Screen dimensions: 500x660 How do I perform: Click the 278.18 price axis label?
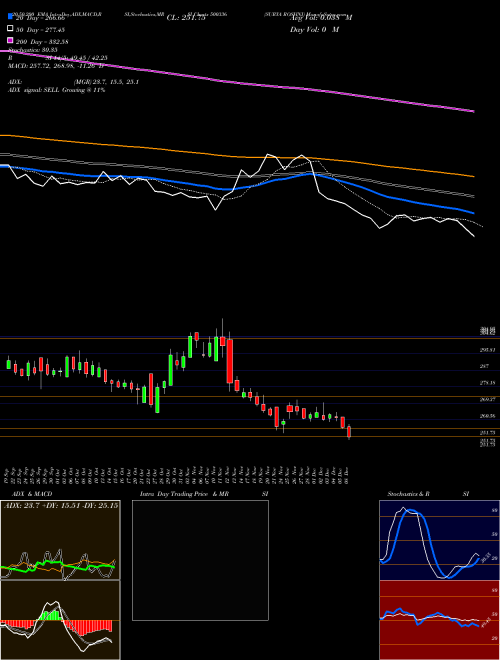[488, 383]
